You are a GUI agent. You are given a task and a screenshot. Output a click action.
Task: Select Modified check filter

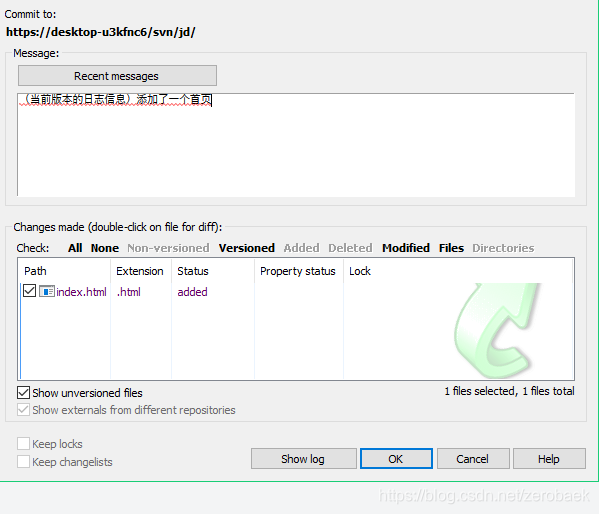(406, 248)
